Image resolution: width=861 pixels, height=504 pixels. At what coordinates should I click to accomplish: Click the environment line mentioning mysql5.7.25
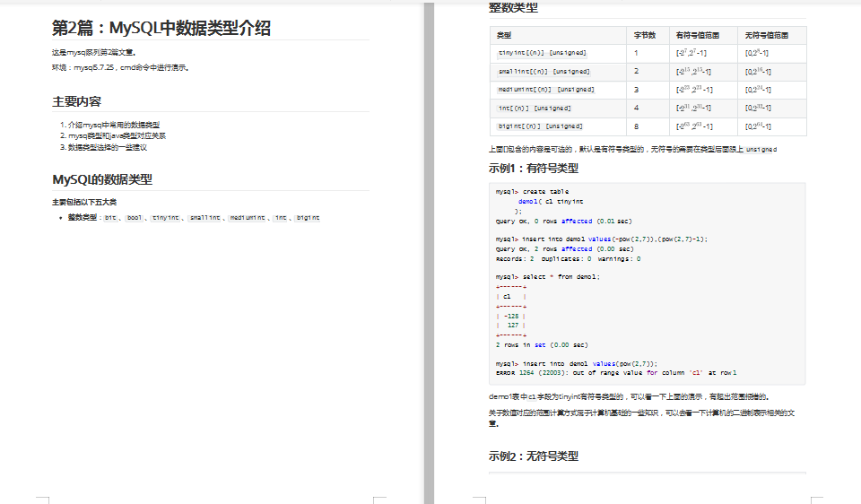[121, 67]
